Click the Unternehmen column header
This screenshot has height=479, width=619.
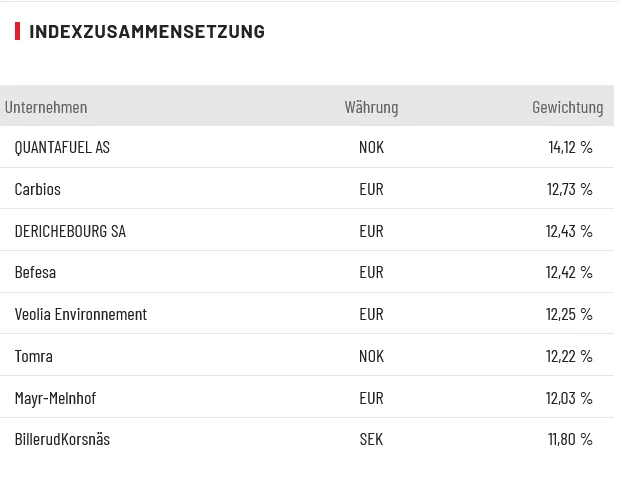[46, 106]
